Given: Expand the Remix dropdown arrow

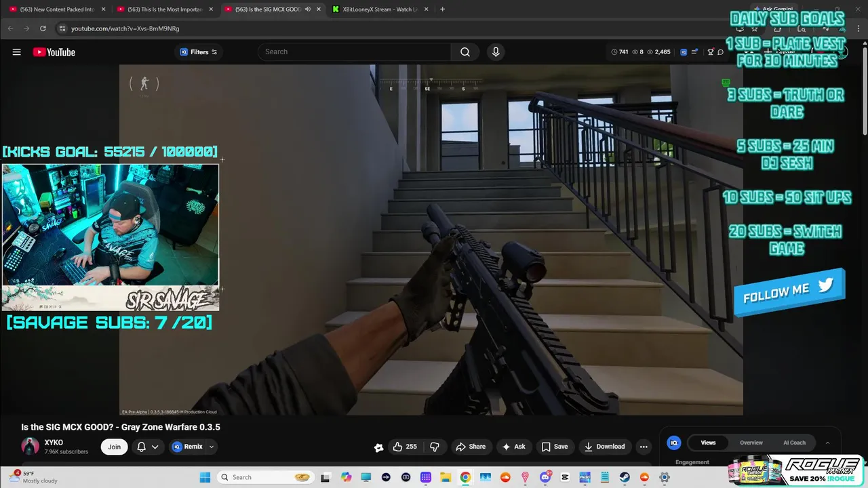Looking at the screenshot, I should click(212, 447).
